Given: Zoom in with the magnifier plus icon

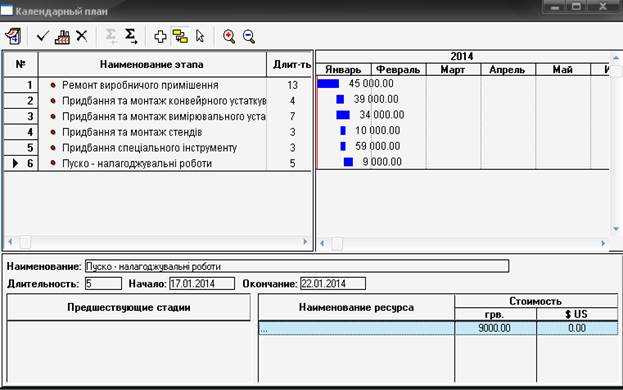Looking at the screenshot, I should point(229,36).
